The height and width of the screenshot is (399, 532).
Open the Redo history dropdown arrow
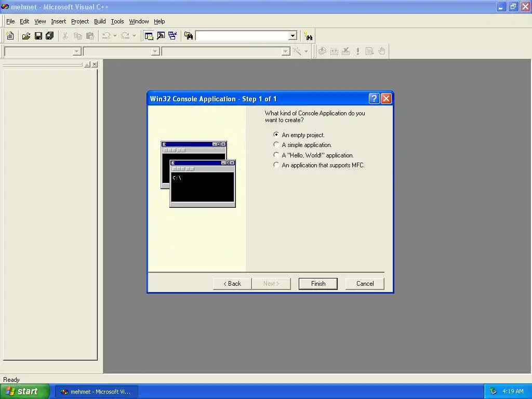click(x=135, y=36)
